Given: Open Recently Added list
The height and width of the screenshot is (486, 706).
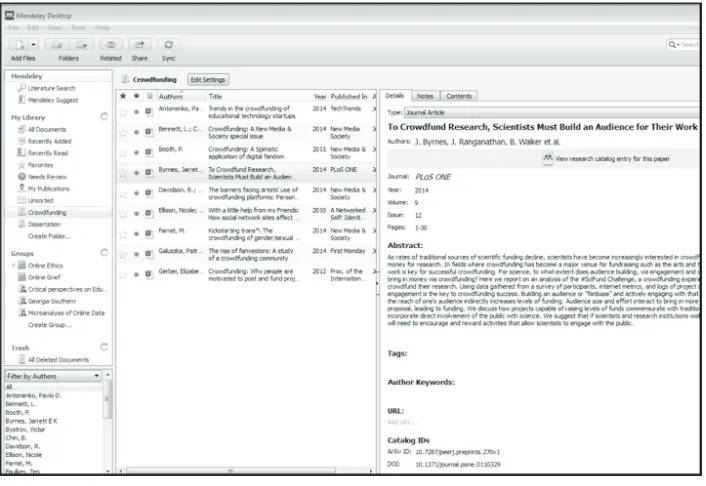Looking at the screenshot, I should click(49, 141).
